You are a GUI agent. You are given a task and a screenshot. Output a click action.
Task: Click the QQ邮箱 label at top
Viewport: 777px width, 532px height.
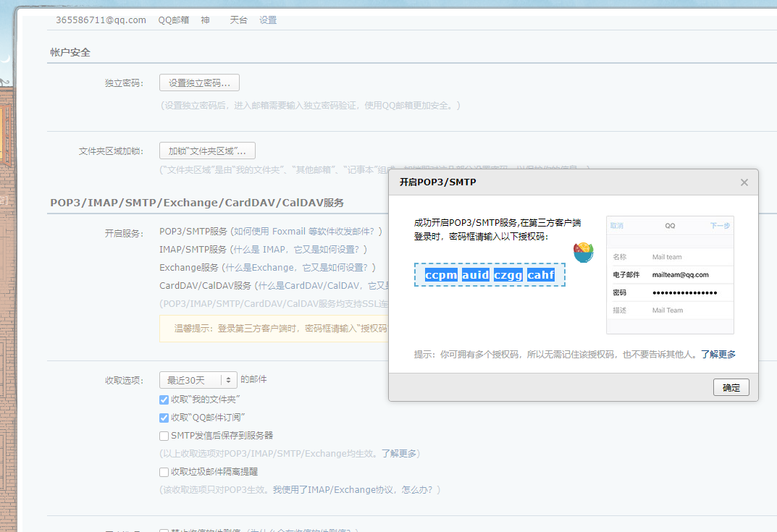point(174,20)
